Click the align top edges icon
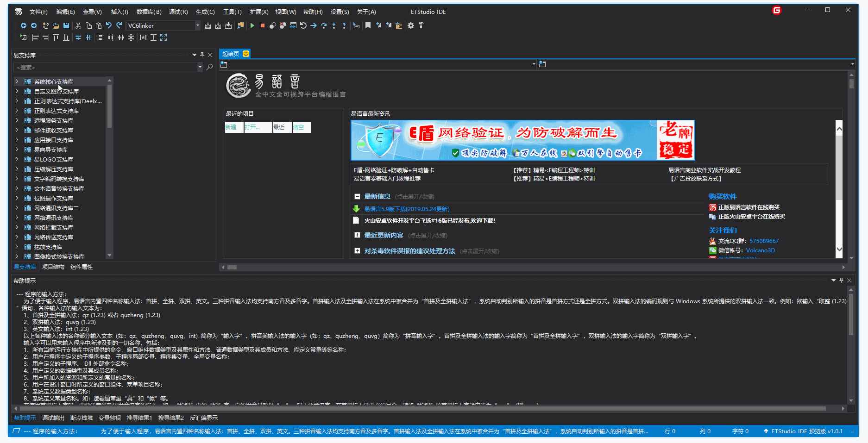 pyautogui.click(x=56, y=37)
